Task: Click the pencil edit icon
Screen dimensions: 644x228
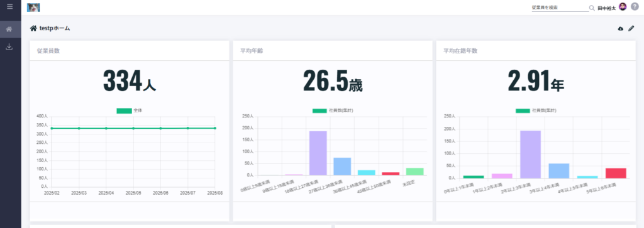Action: [x=631, y=28]
